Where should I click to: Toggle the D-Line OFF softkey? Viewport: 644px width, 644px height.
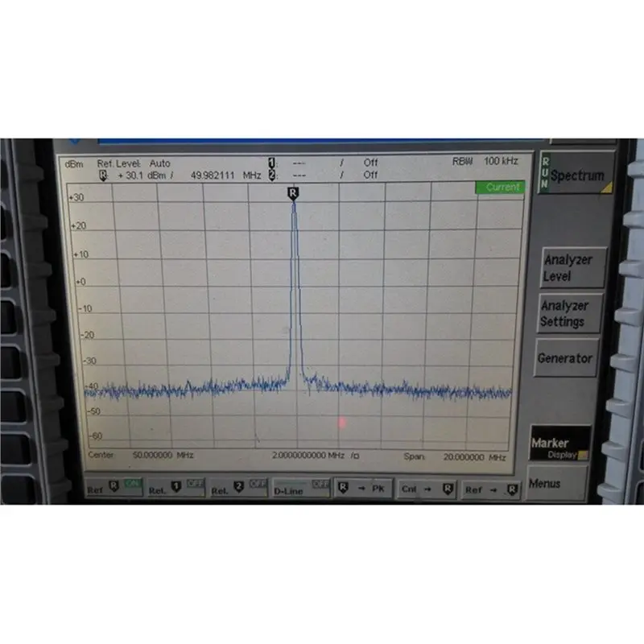[x=301, y=488]
